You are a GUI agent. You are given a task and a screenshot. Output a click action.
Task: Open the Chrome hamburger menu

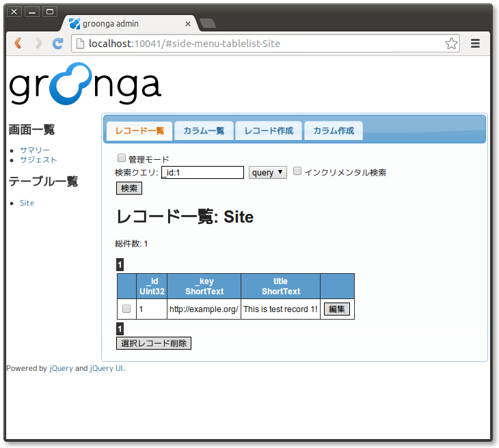tap(475, 44)
